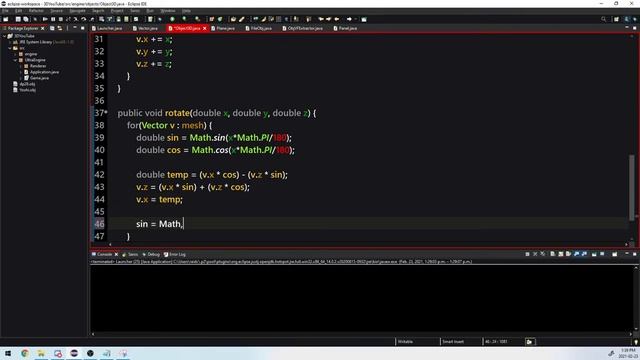Screen dimensions: 640x360
Task: Maximize the editor area
Action: [635, 28]
